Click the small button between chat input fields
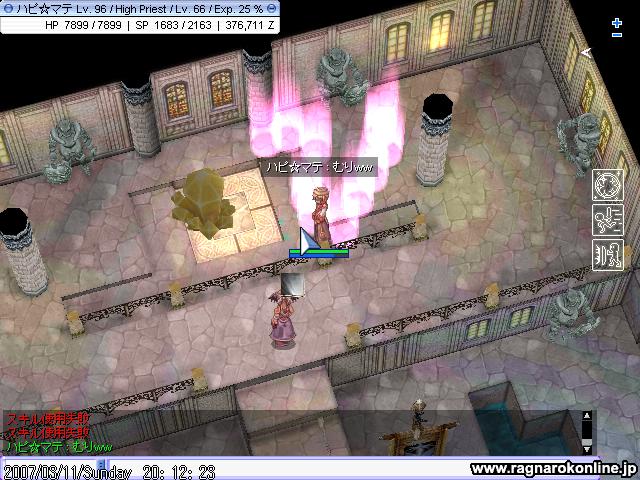The image size is (640, 480). tap(101, 464)
